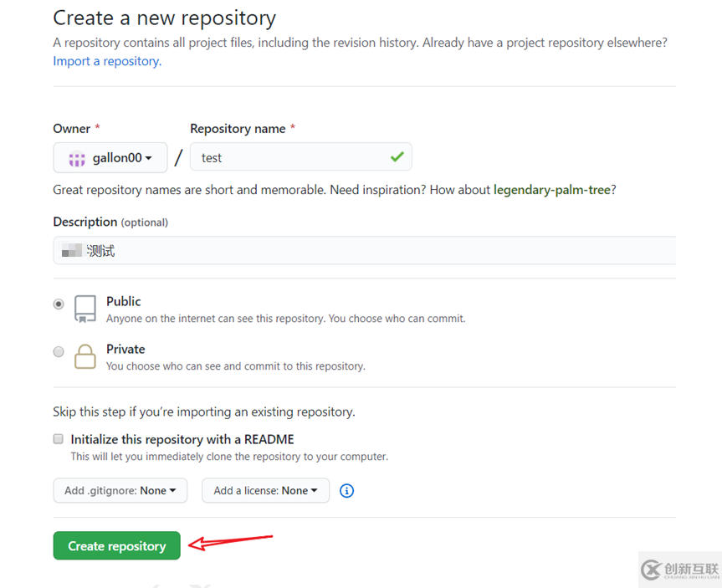Check Initialize this repository with a README
The image size is (722, 588).
click(58, 438)
